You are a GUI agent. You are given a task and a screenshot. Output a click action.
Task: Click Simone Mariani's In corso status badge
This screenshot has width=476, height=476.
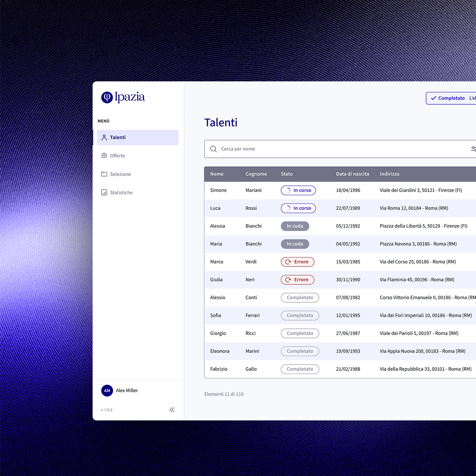pyautogui.click(x=298, y=190)
